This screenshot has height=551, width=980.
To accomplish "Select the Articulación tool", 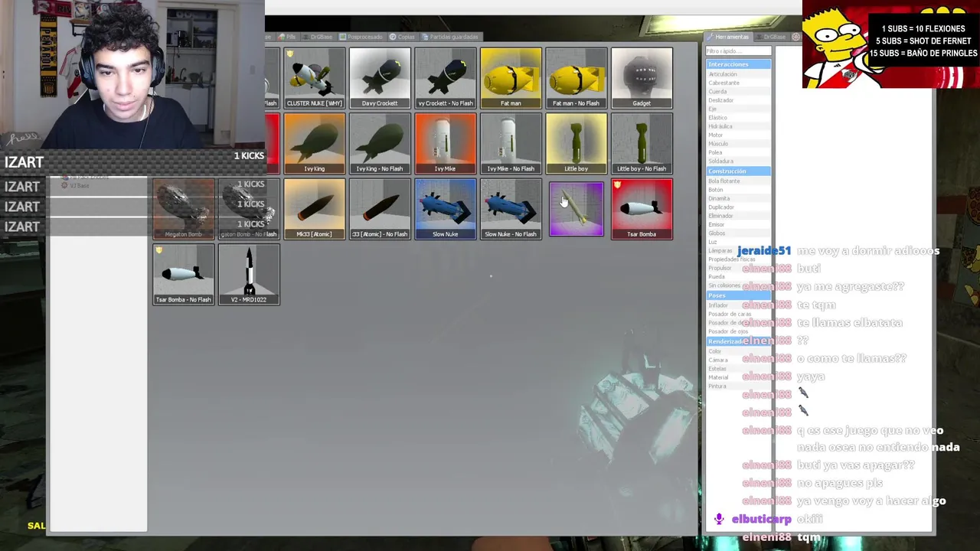I will 723,74.
